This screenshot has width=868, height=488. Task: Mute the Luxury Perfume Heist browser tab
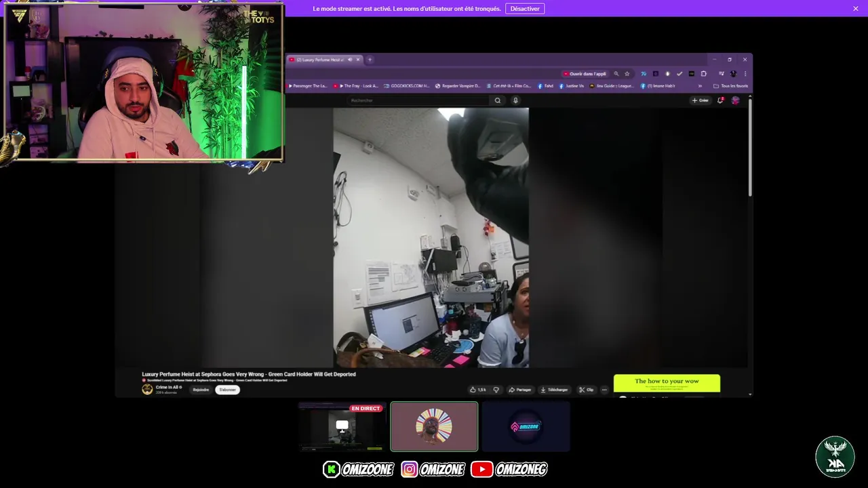[x=350, y=60]
